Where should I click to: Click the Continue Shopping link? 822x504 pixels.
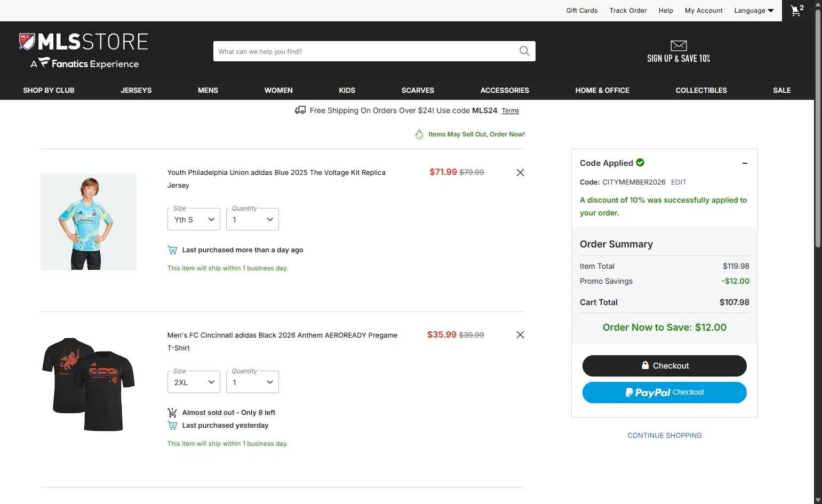click(664, 436)
